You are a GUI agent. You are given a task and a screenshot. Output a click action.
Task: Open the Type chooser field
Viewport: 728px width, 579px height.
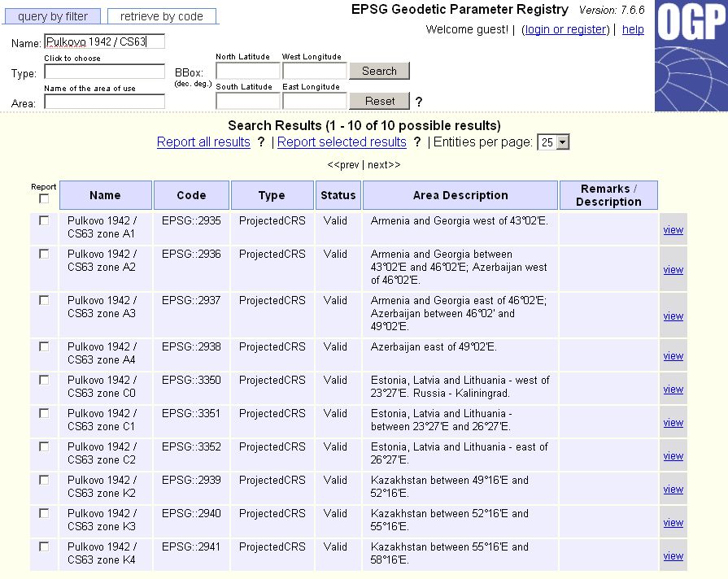coord(104,72)
